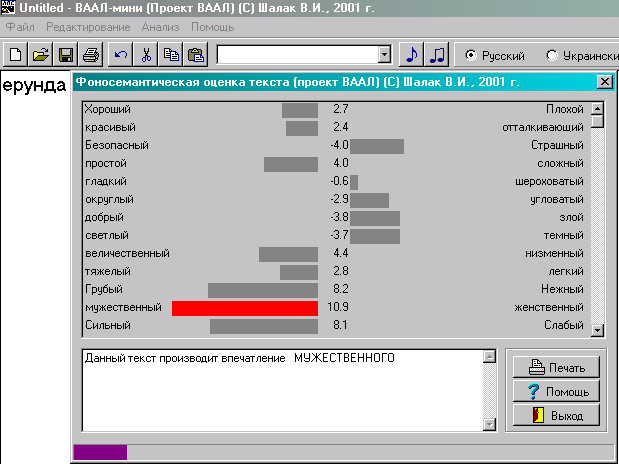Click the New document toolbar icon
This screenshot has height=464, width=619.
coord(15,54)
